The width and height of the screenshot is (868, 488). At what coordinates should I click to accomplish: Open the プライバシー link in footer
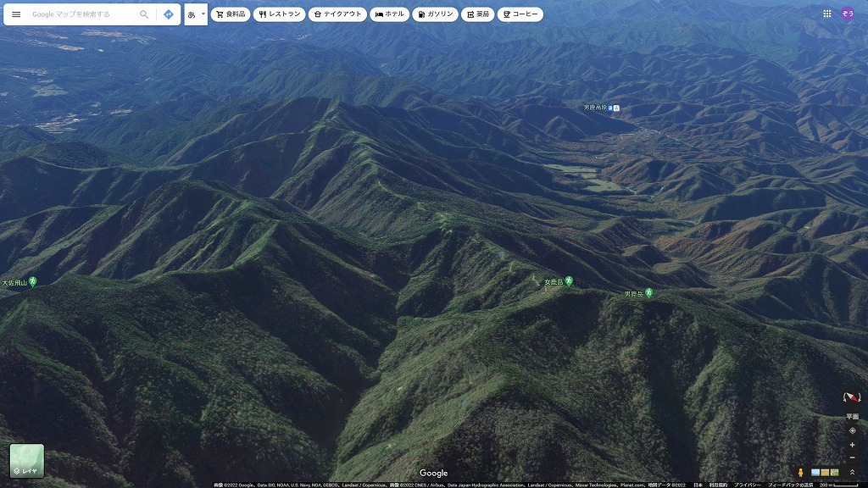pyautogui.click(x=747, y=485)
